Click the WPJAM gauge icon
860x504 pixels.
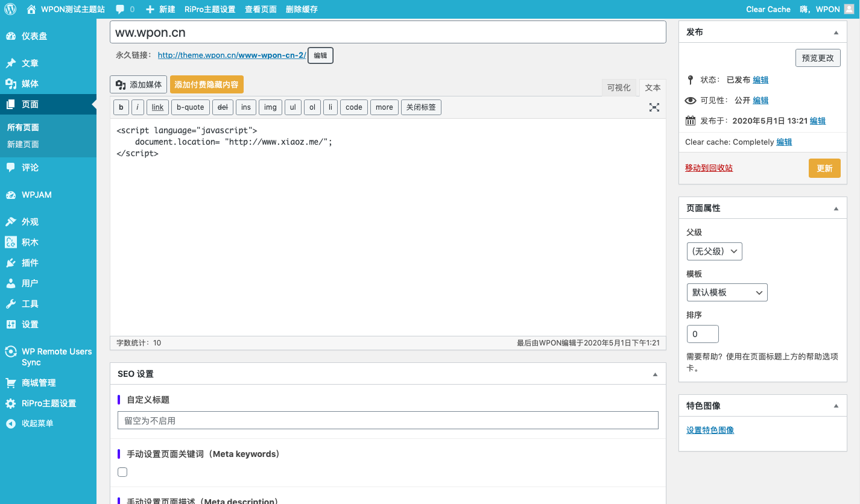11,195
